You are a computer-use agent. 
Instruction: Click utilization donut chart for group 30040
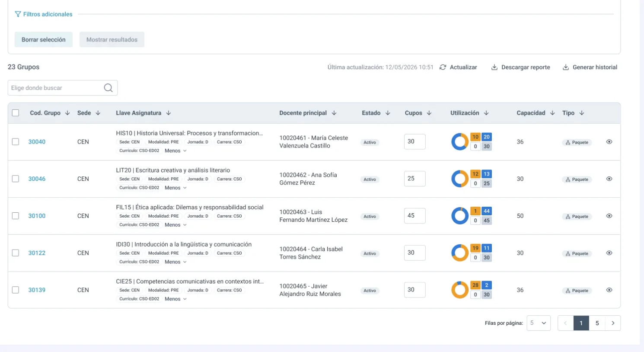click(460, 142)
